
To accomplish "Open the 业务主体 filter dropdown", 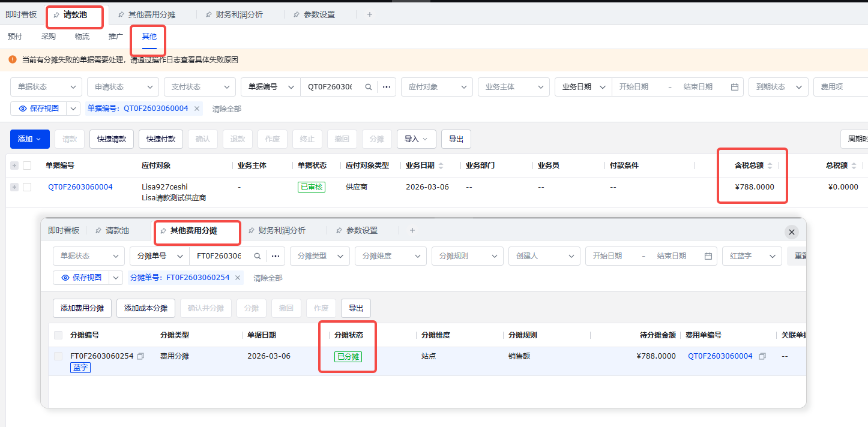I will tap(514, 87).
